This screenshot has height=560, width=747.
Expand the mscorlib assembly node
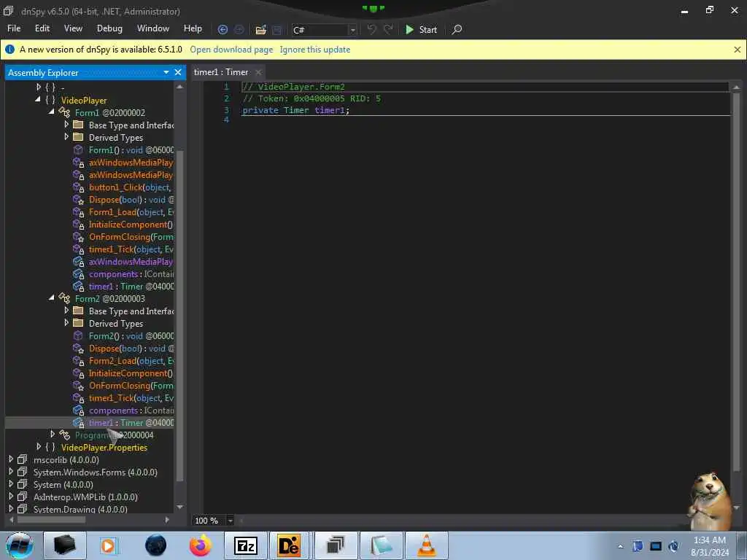(11, 459)
